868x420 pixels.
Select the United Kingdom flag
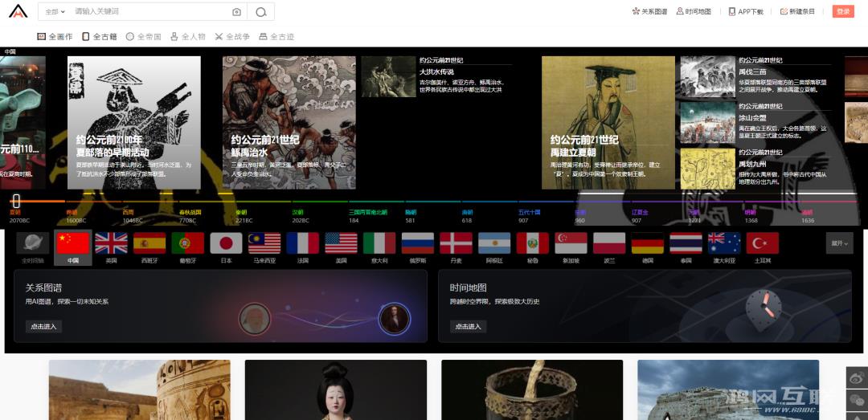(x=111, y=243)
